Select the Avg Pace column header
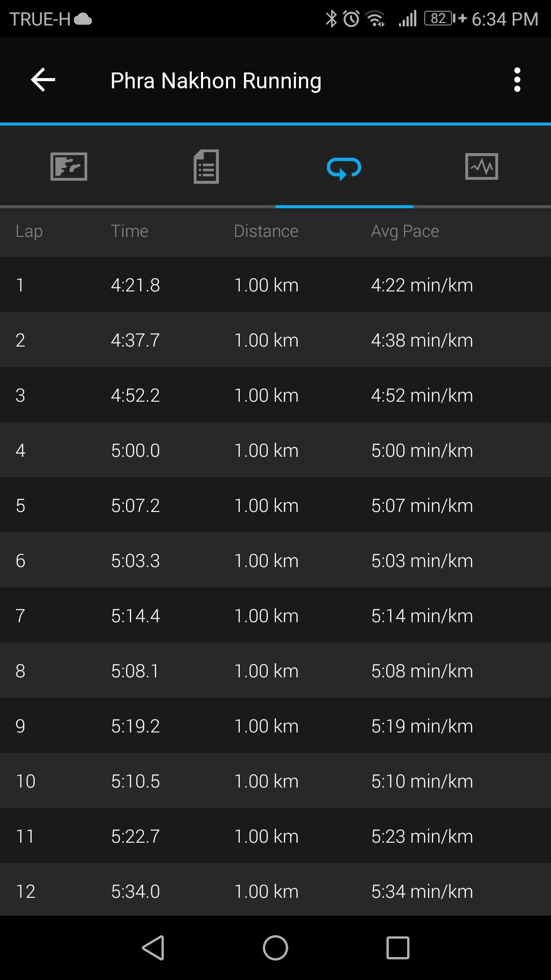Image resolution: width=551 pixels, height=980 pixels. pyautogui.click(x=405, y=231)
